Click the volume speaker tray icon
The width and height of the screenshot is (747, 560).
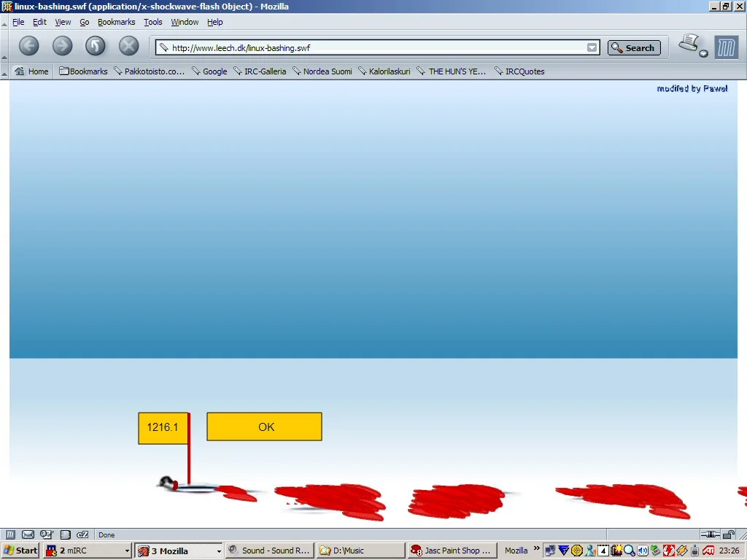pos(642,551)
